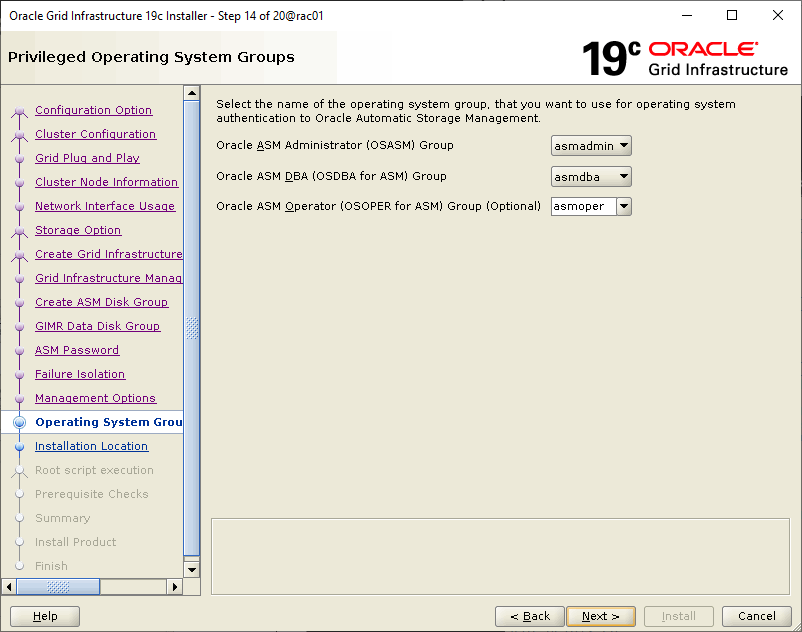Click the vertical scrollbar thumb in step list
Viewport: 802px width, 632px height.
point(192,328)
